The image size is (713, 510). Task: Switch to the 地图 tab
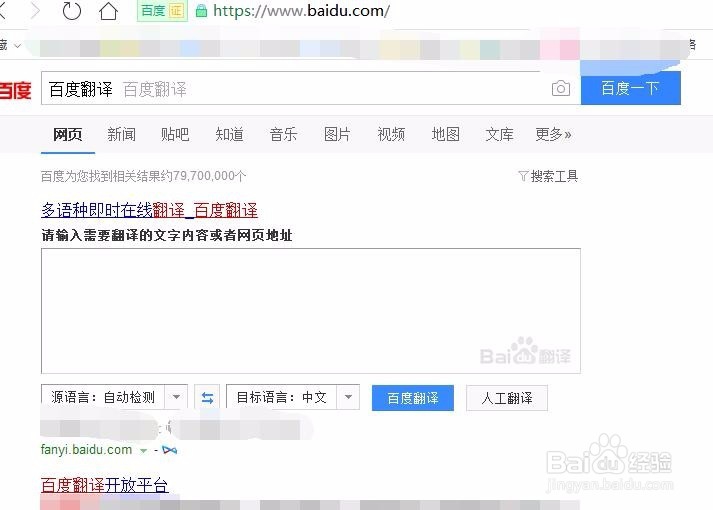(x=445, y=134)
